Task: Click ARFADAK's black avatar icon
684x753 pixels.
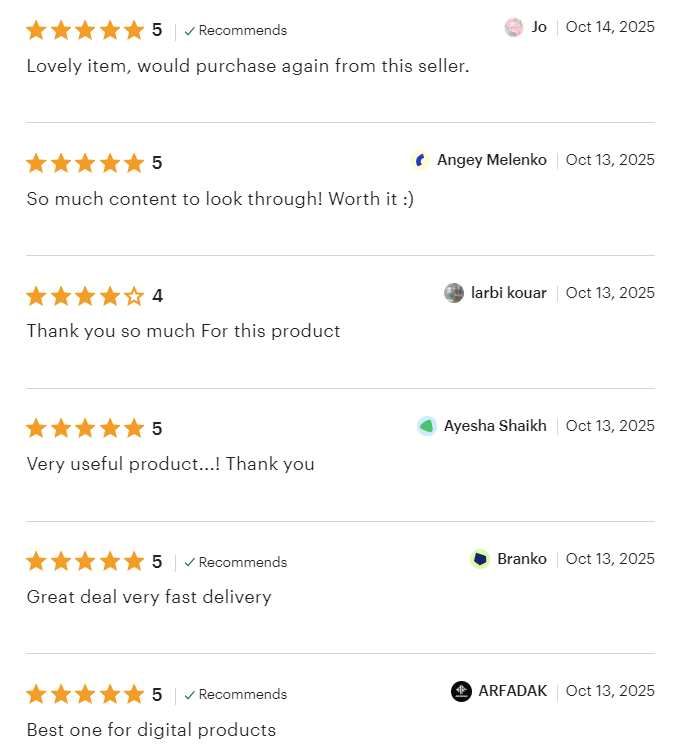Action: click(x=461, y=691)
